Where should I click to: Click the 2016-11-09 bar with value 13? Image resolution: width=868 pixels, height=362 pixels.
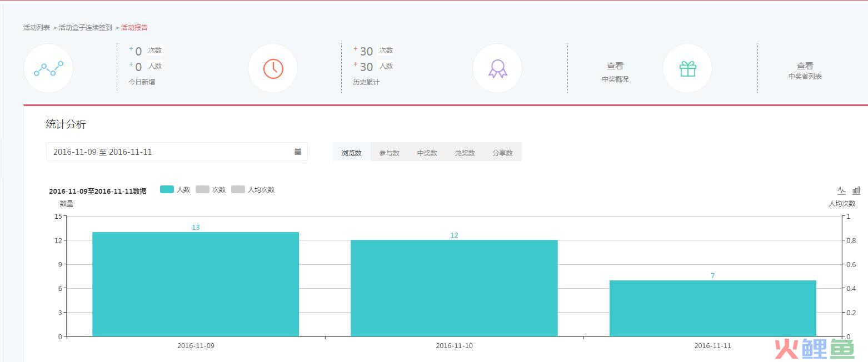(x=196, y=284)
